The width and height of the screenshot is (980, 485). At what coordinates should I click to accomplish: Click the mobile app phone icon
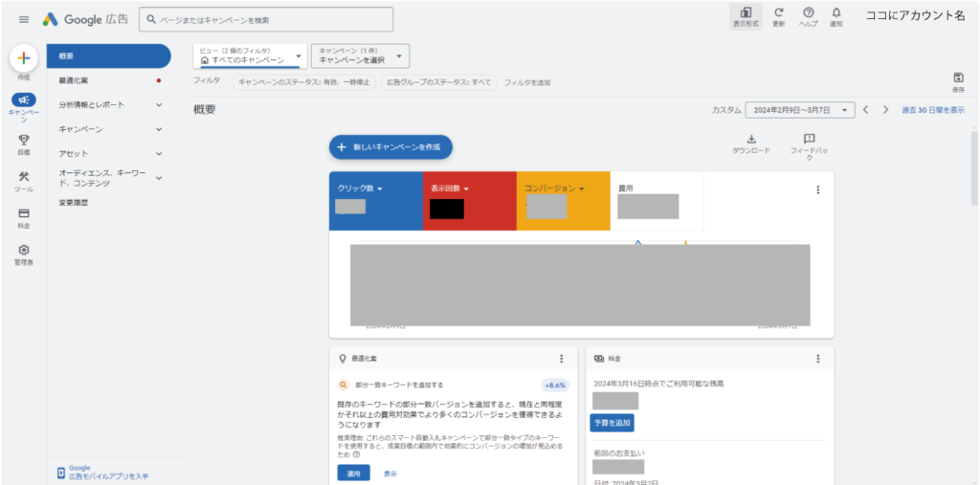(60, 473)
